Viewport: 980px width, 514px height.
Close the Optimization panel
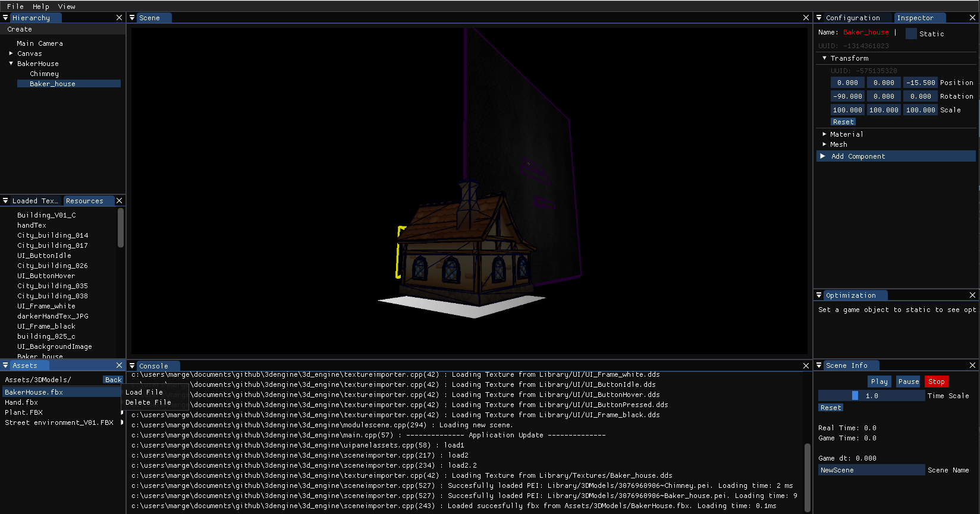click(x=972, y=295)
